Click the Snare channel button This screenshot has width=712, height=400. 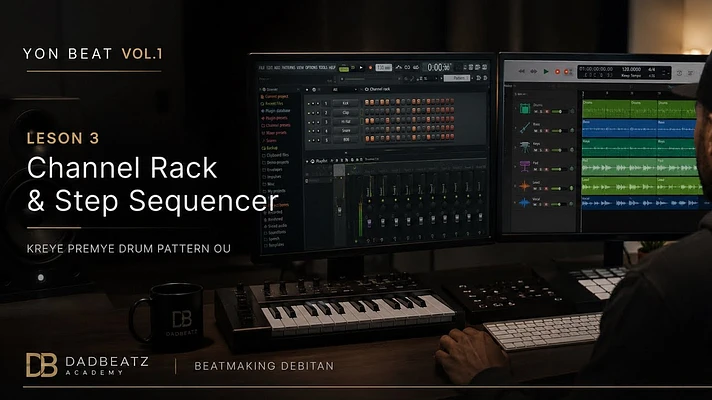point(346,131)
